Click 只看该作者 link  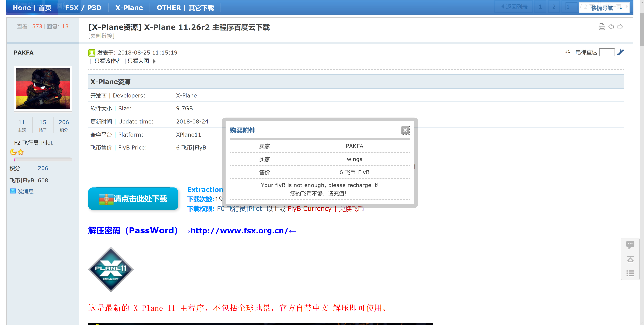point(108,61)
